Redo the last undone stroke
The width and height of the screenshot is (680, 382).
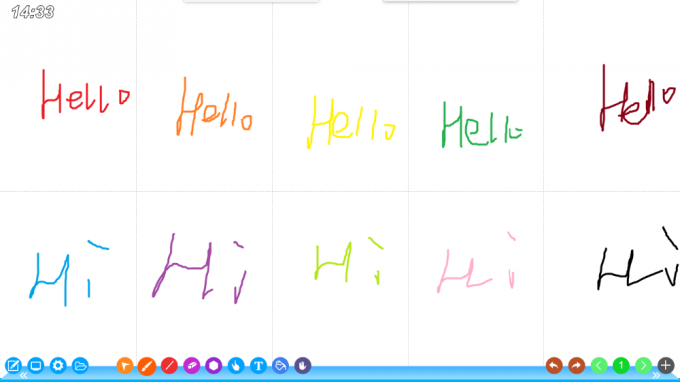576,366
